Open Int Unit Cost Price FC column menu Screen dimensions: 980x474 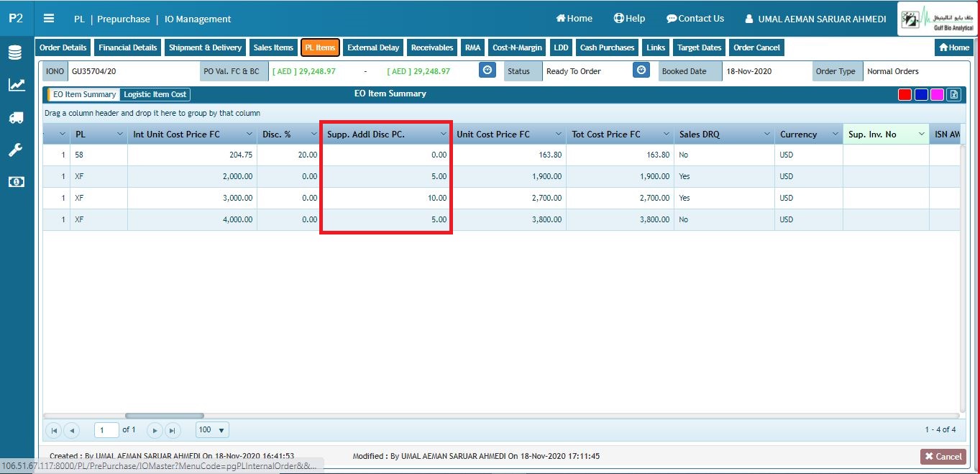(x=249, y=135)
